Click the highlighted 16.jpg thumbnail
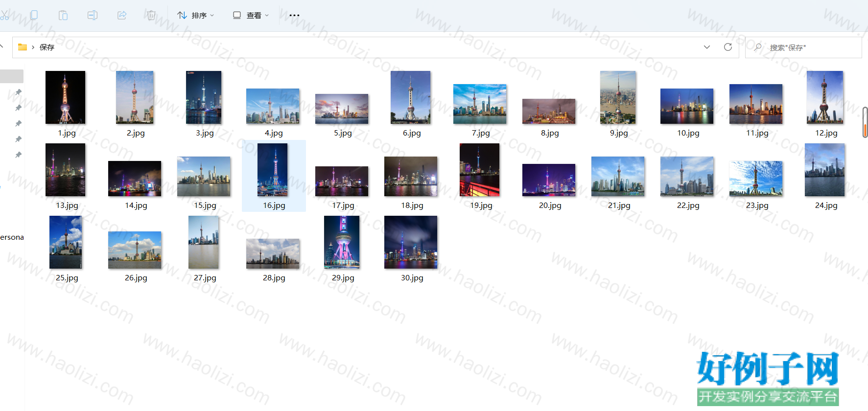Viewport: 868px width, 411px height. click(x=273, y=170)
